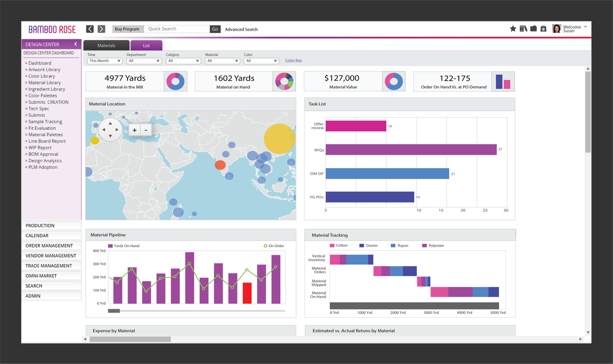
Task: Expand the Department filter dropdown
Action: [144, 61]
